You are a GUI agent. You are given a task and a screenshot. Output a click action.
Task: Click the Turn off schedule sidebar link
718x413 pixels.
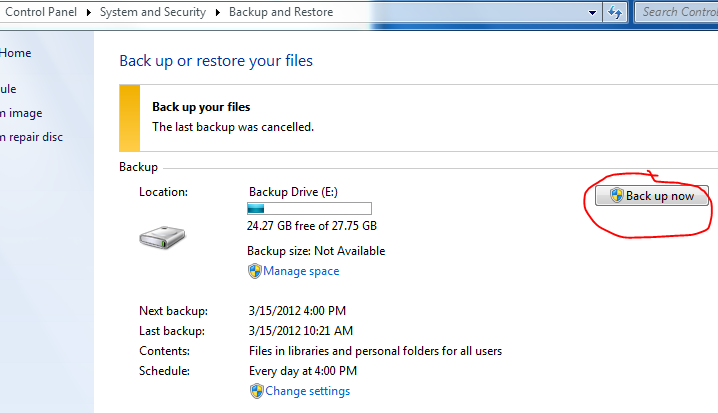tap(8, 89)
